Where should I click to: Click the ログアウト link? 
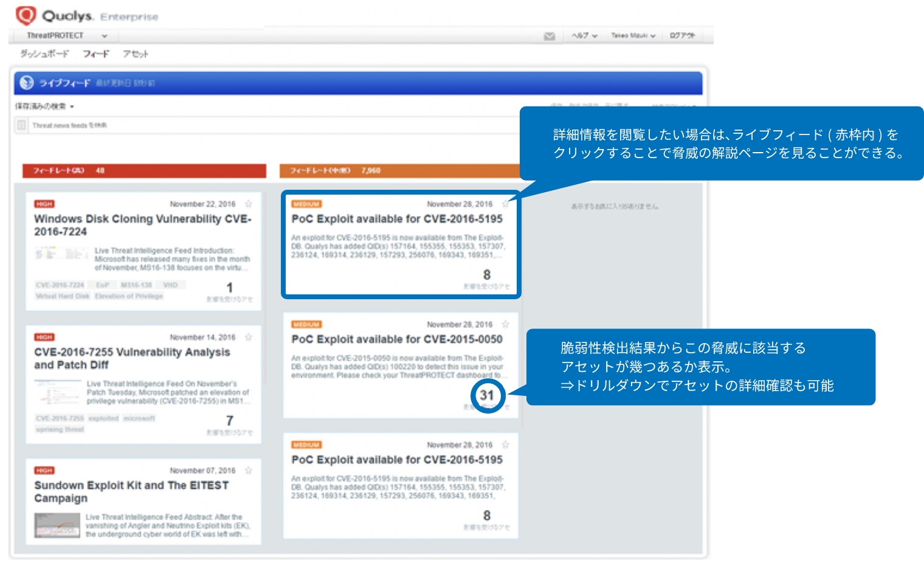[682, 36]
